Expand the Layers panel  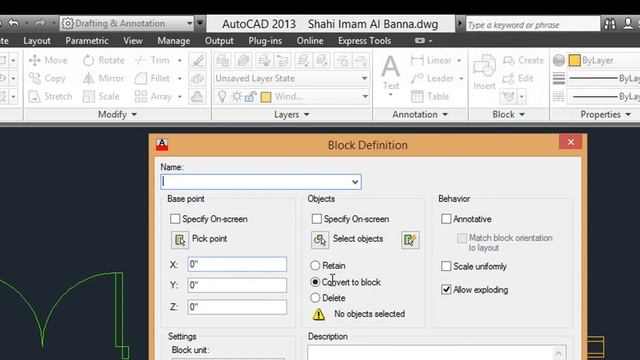(x=291, y=115)
